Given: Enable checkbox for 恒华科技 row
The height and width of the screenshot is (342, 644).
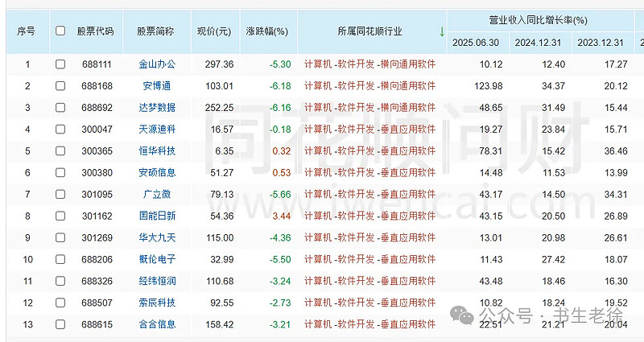Looking at the screenshot, I should (60, 150).
